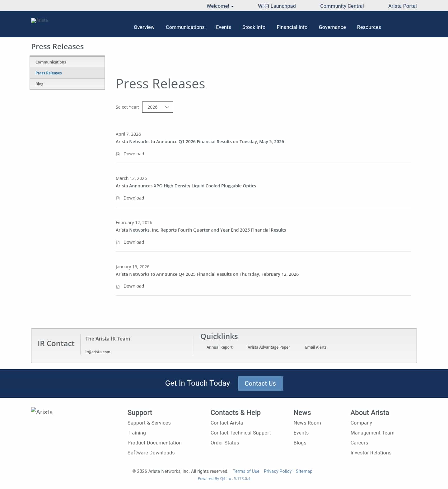
Task: Open Support & Services in the footer
Action: click(x=149, y=423)
